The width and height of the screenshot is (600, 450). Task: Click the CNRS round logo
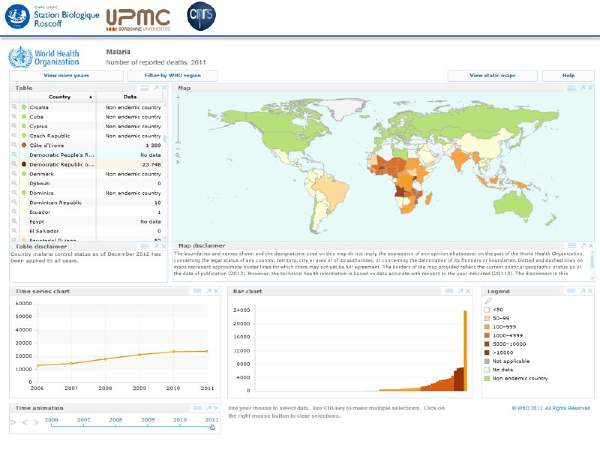click(201, 16)
